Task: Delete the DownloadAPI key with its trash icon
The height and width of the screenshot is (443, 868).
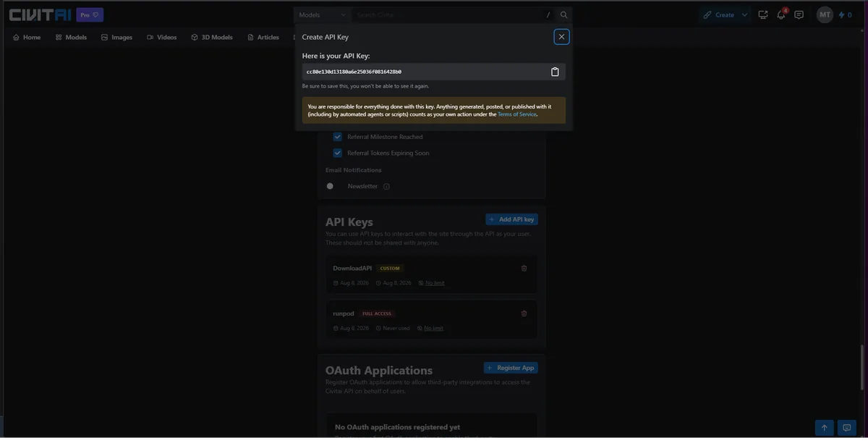Action: point(524,269)
